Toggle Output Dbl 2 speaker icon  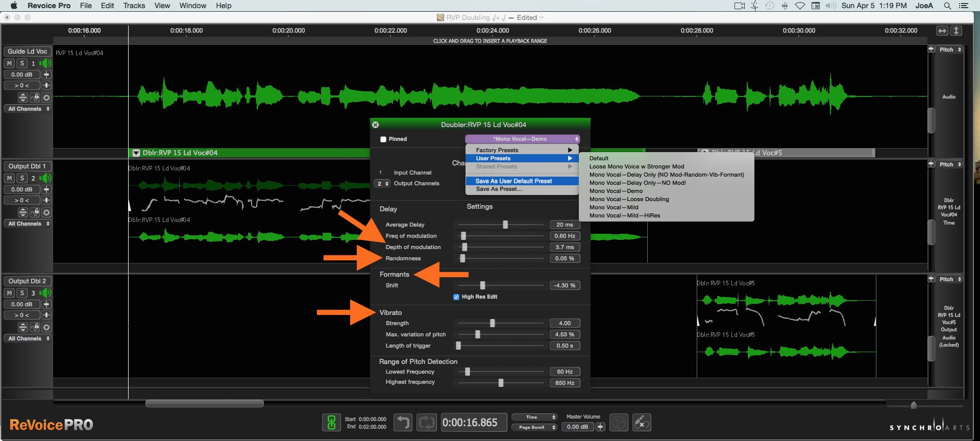(x=45, y=293)
